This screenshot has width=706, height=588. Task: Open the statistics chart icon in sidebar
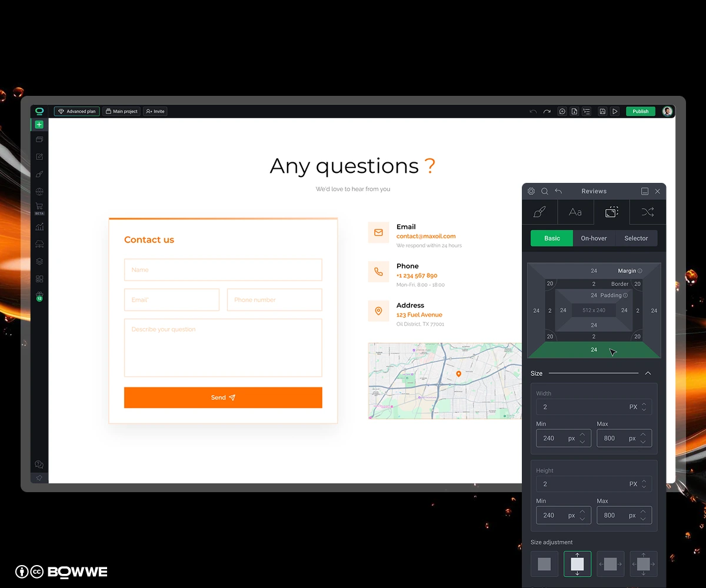pyautogui.click(x=39, y=226)
